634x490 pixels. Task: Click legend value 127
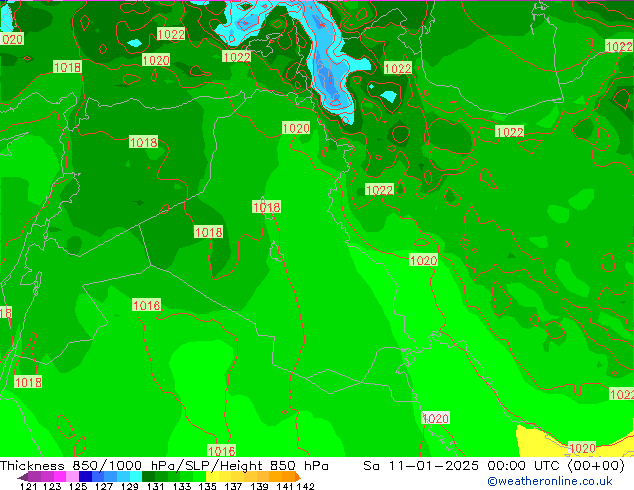click(104, 486)
